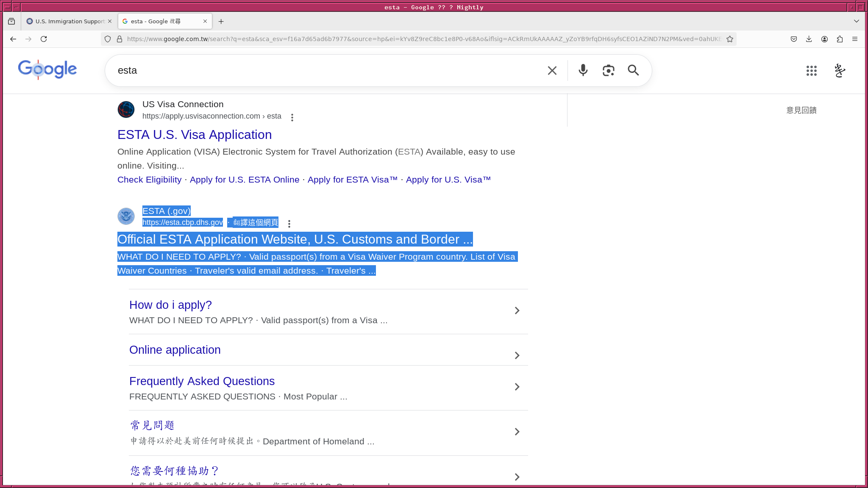Open Google Lens image search
Screen dimensions: 868x488
click(x=608, y=70)
